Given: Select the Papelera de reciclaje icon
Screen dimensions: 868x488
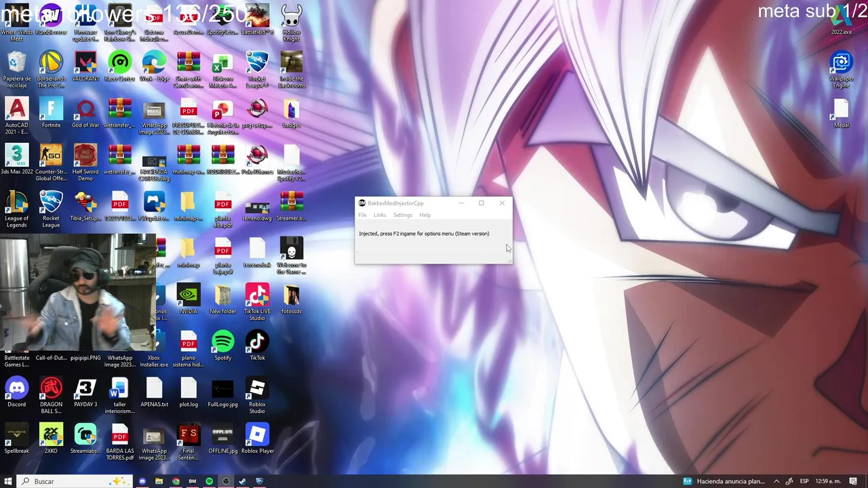Looking at the screenshot, I should pos(17,70).
